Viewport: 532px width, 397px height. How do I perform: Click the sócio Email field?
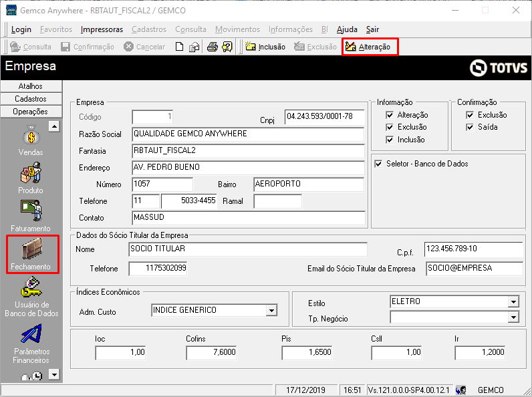474,269
